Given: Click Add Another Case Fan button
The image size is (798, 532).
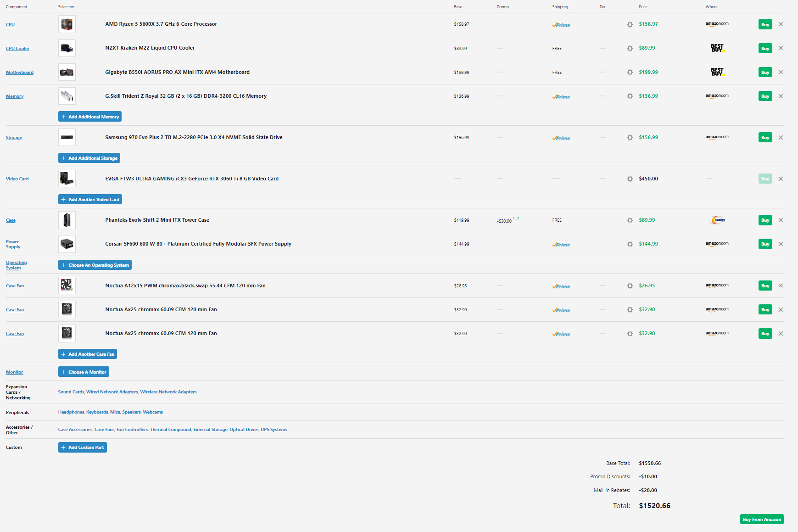Looking at the screenshot, I should pyautogui.click(x=88, y=354).
